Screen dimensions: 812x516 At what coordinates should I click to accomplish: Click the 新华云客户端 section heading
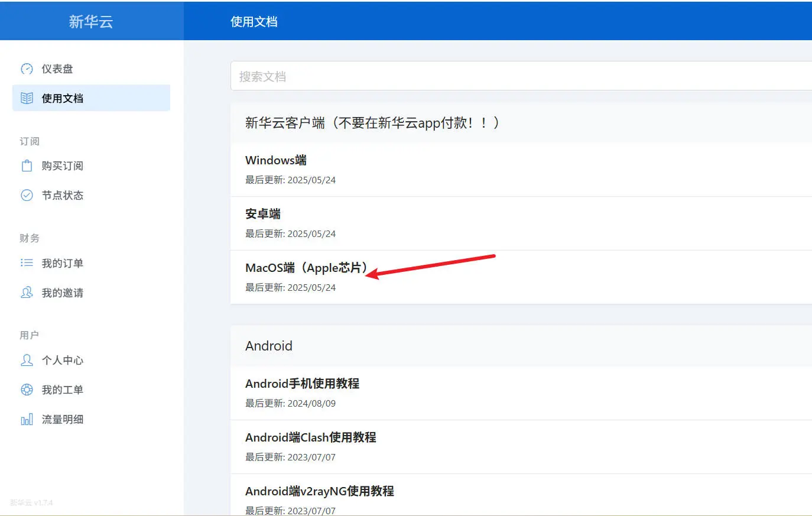coord(372,123)
